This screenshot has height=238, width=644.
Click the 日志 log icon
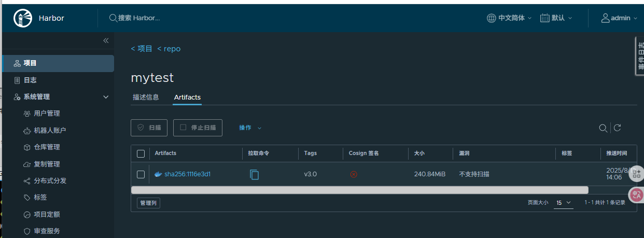[17, 80]
